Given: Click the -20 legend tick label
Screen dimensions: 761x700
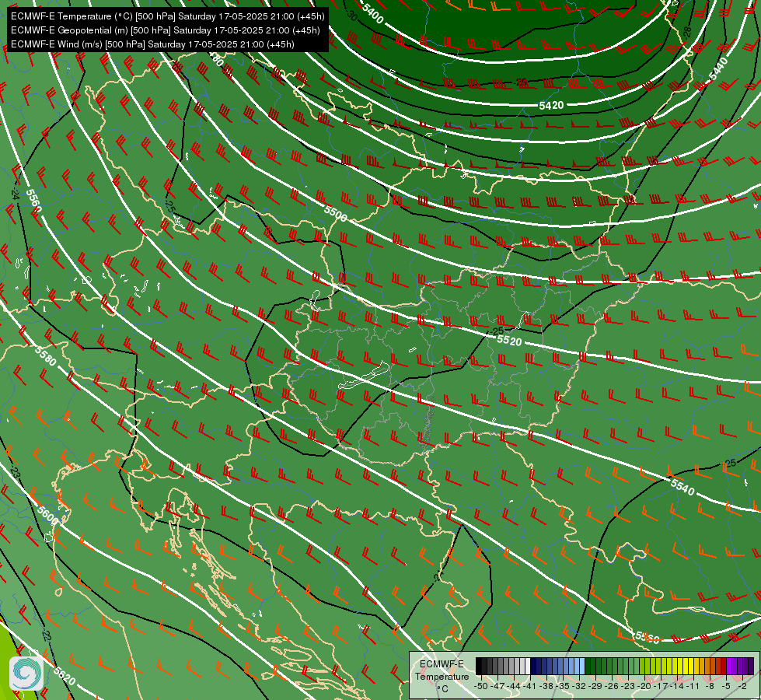Looking at the screenshot, I should (644, 687).
